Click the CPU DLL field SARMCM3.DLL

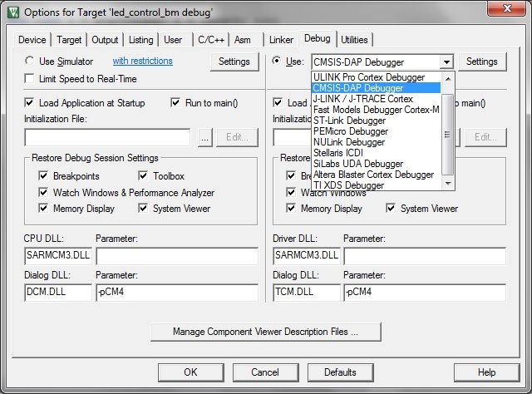(58, 256)
